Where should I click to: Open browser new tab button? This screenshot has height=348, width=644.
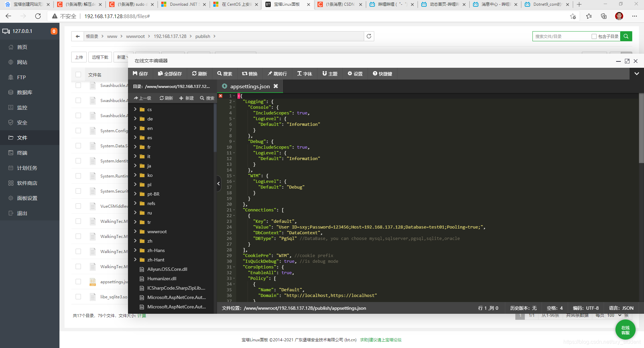pyautogui.click(x=579, y=4)
